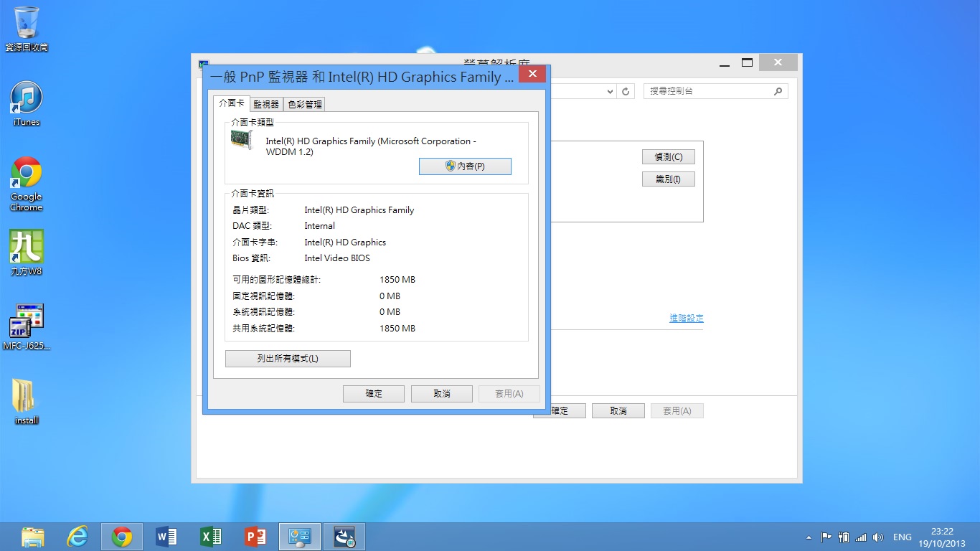Select the 介面卡 tab
The height and width of the screenshot is (551, 980).
(232, 103)
